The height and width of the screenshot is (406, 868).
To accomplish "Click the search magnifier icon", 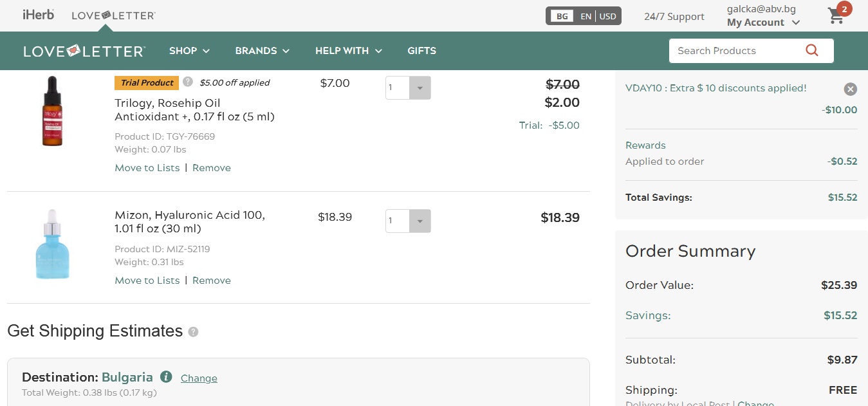I will pos(811,50).
